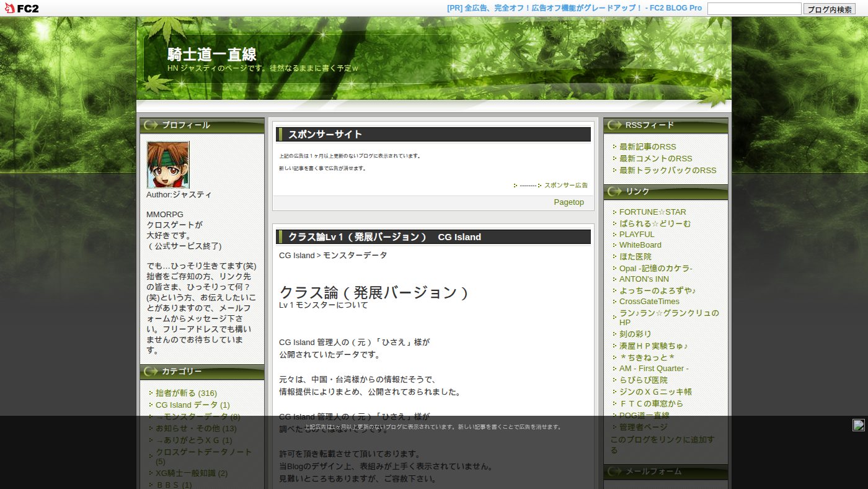
Task: Open category CG Island データ (1)
Action: tap(193, 405)
